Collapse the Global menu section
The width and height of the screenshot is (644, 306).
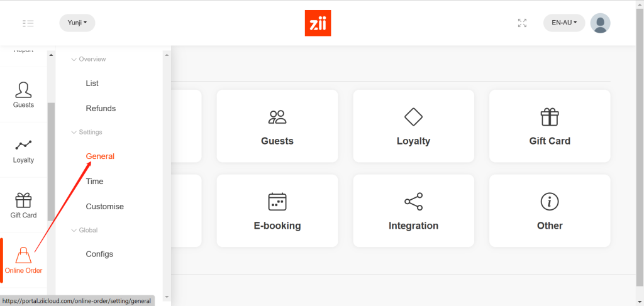(x=84, y=230)
